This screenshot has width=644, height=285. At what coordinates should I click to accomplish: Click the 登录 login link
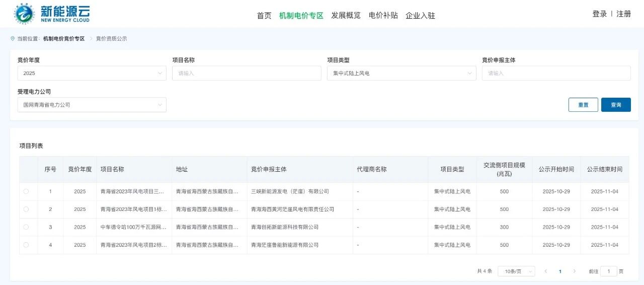click(x=599, y=14)
